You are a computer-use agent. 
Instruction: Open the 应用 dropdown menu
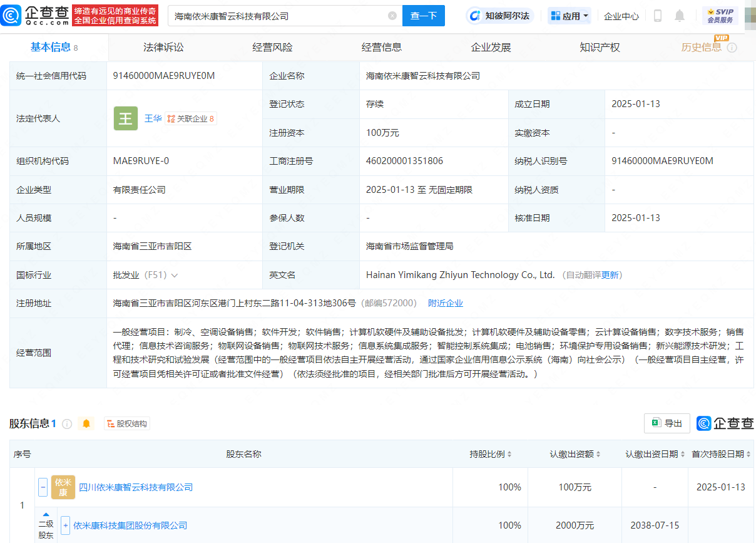point(568,15)
